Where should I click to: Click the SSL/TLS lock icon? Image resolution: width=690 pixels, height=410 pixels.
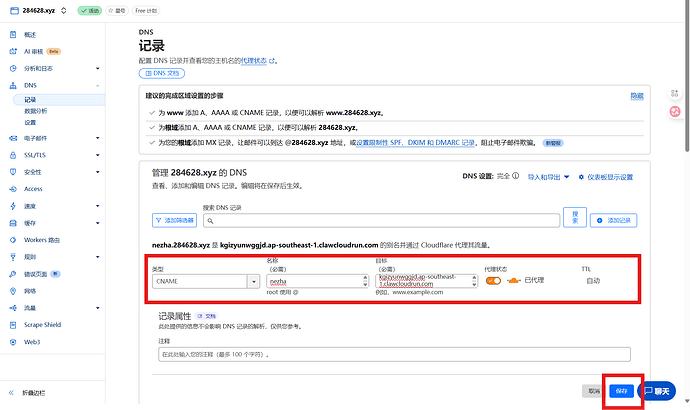(13, 155)
